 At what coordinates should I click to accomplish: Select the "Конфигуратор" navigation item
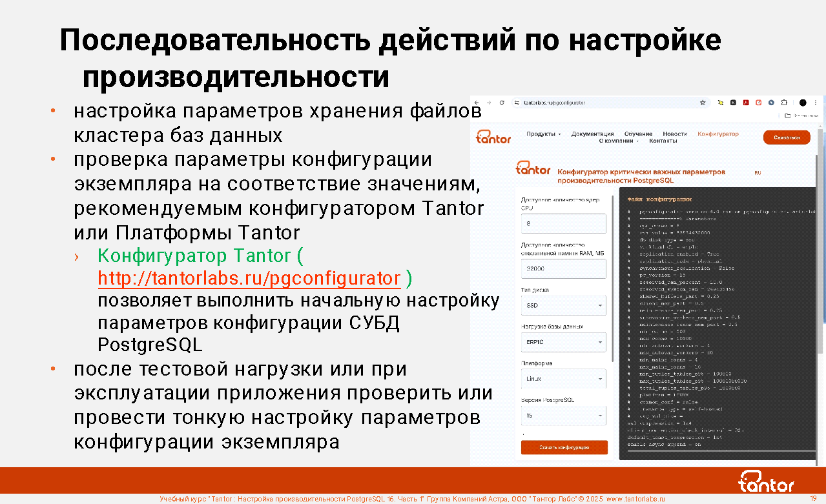point(718,134)
